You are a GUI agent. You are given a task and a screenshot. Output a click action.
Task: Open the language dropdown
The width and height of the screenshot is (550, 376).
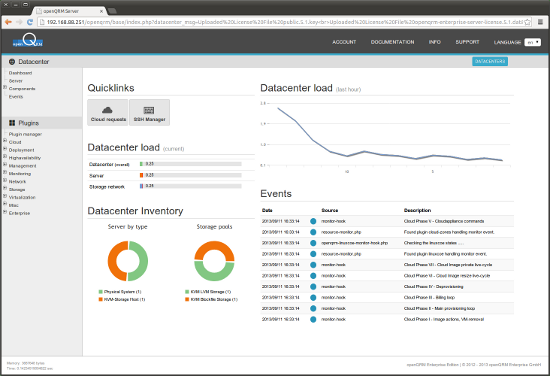click(532, 42)
